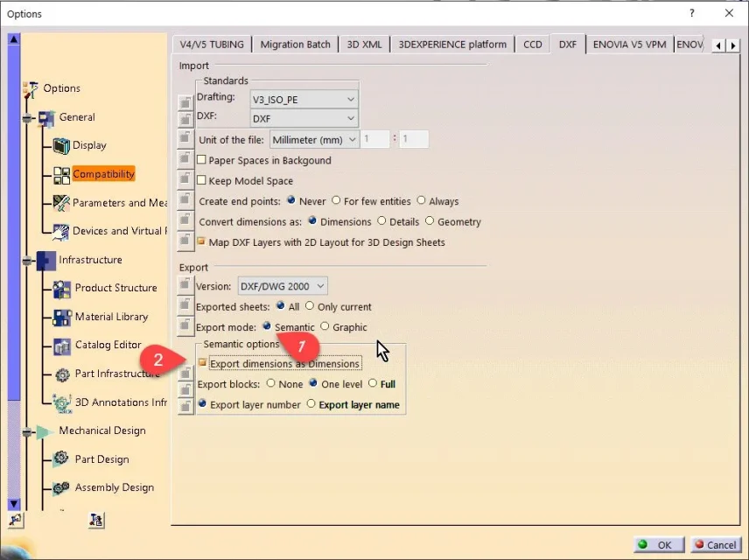Open the Unit of the file dropdown

pos(352,139)
